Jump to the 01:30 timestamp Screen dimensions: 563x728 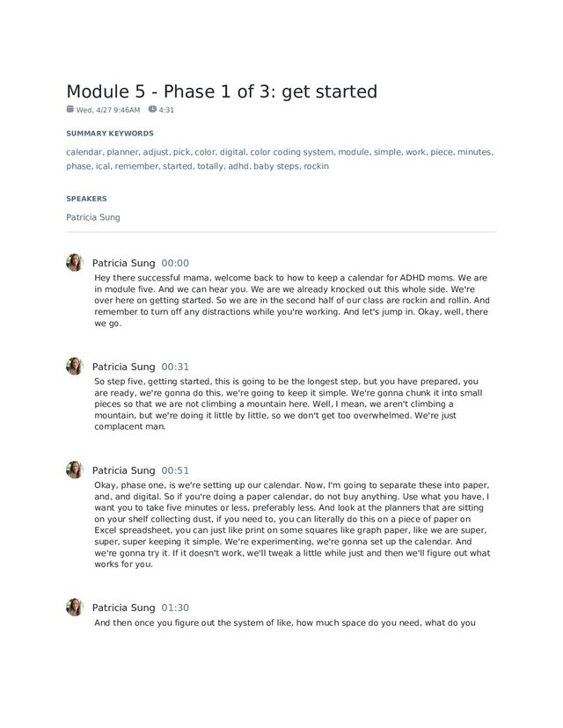(x=175, y=608)
